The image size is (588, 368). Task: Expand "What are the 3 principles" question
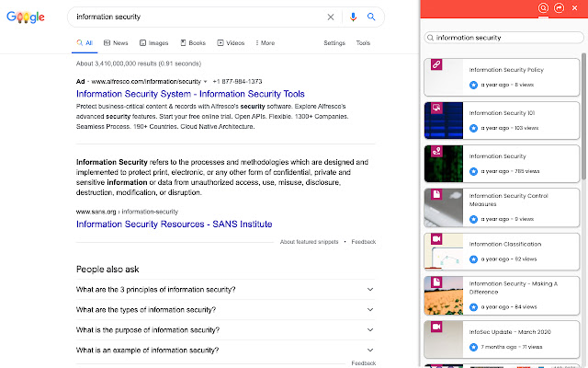[x=369, y=290]
